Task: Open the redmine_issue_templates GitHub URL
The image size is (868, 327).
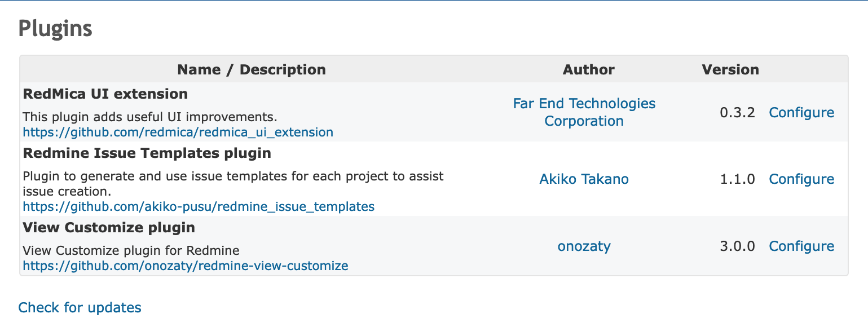Action: pyautogui.click(x=199, y=206)
